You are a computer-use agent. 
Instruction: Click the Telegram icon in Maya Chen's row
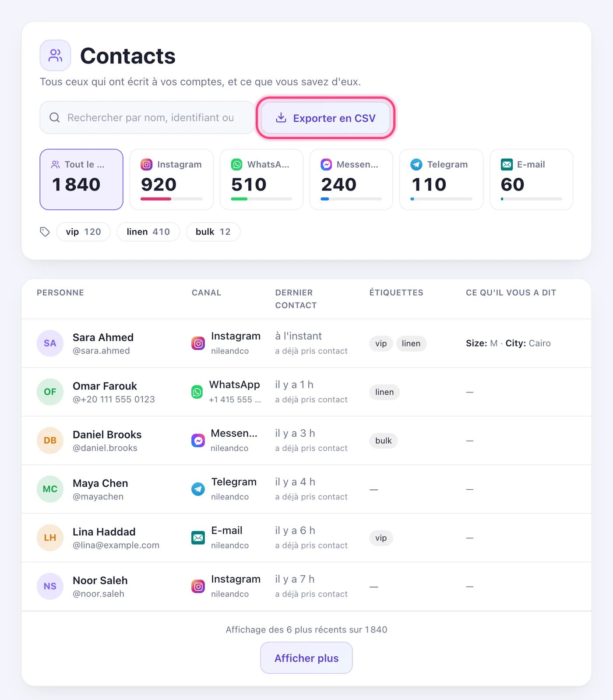(x=198, y=489)
